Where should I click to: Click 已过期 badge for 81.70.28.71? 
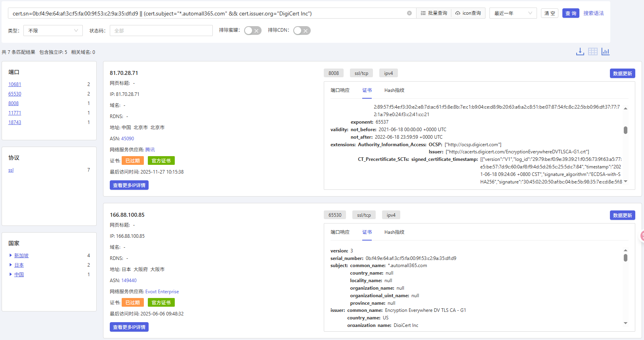pyautogui.click(x=133, y=160)
